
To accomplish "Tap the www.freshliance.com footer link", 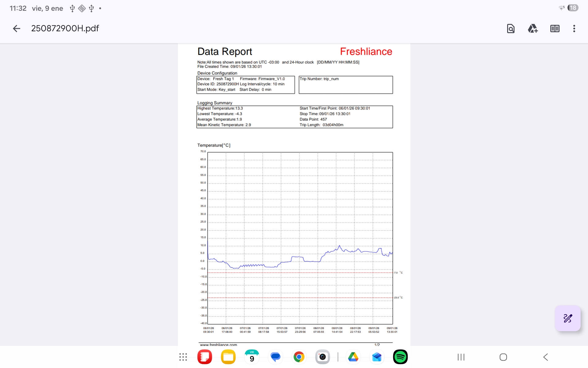I will pyautogui.click(x=218, y=345).
